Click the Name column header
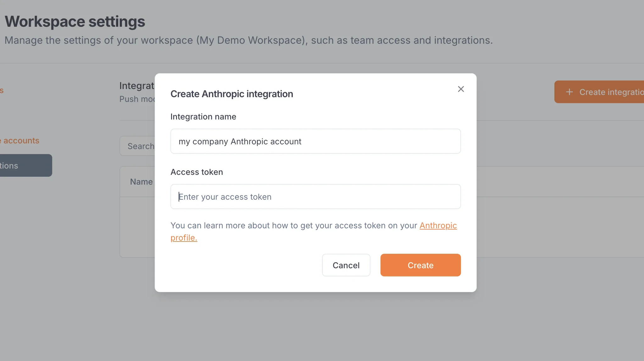Viewport: 644px width, 361px height. (x=141, y=182)
